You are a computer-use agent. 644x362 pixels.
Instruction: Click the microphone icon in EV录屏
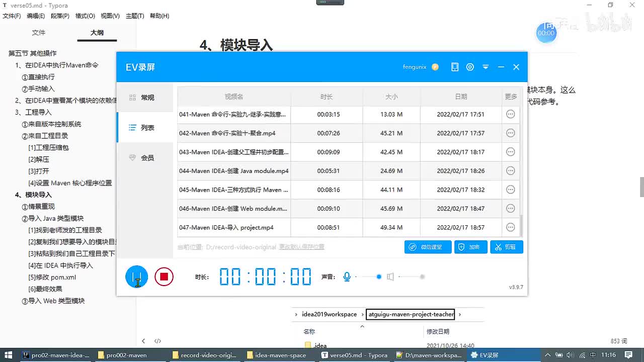click(x=347, y=277)
